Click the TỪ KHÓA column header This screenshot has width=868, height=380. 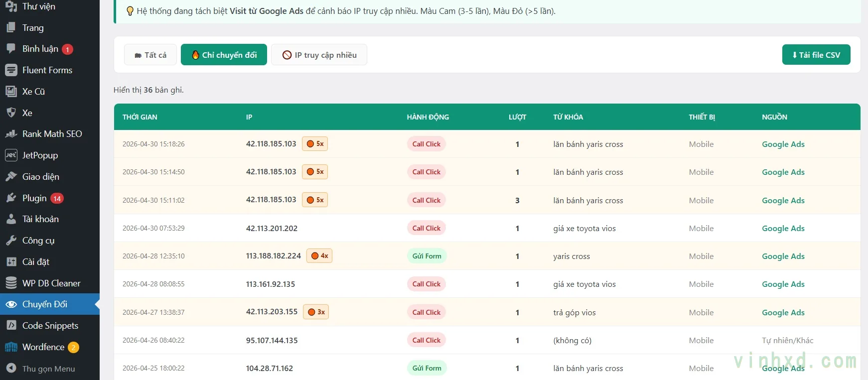[x=568, y=117]
